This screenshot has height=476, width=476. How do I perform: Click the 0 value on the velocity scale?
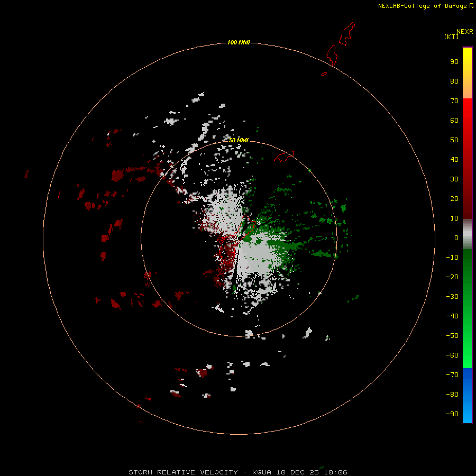tap(456, 237)
